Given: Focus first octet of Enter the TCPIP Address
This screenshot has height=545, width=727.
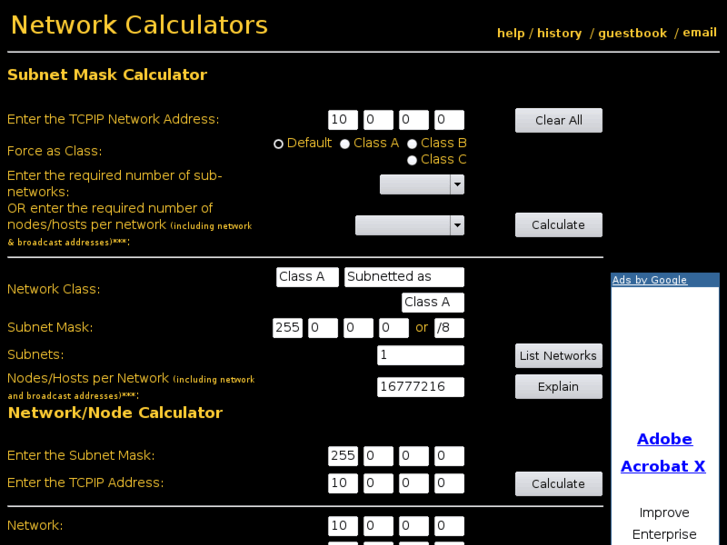Looking at the screenshot, I should click(343, 483).
